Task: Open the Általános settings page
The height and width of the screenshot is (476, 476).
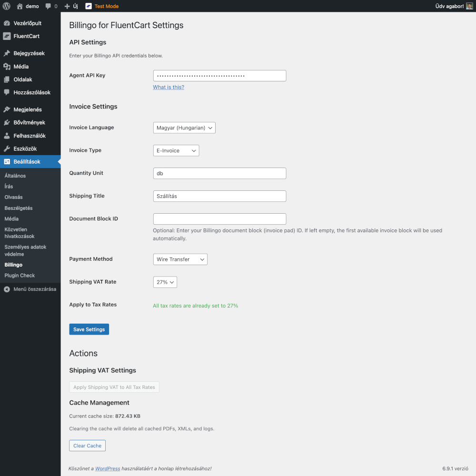Action: (14, 176)
